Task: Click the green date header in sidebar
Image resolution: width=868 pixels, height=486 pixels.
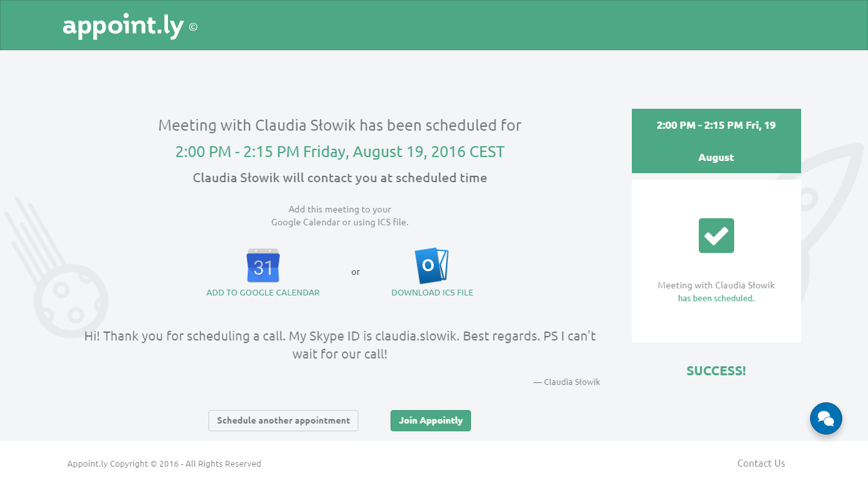Action: coord(716,141)
